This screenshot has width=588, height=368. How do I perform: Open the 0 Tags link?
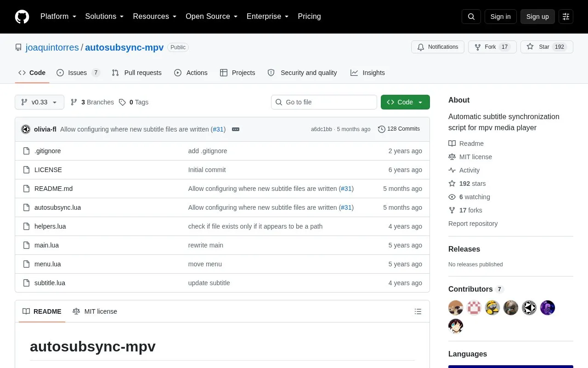(134, 102)
